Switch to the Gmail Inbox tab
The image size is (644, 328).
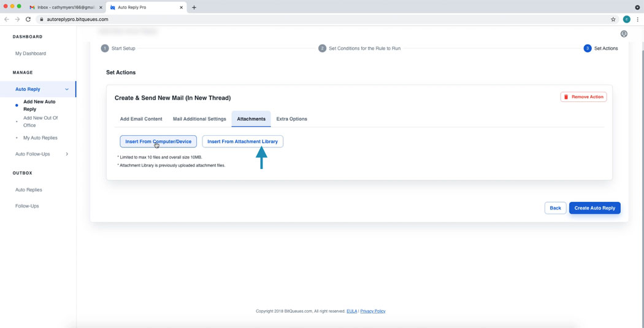tap(65, 7)
